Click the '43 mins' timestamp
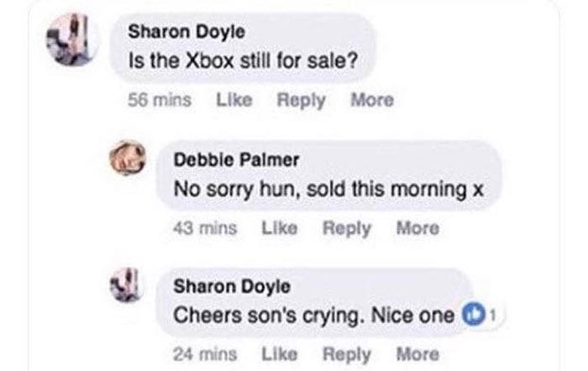 [x=205, y=227]
